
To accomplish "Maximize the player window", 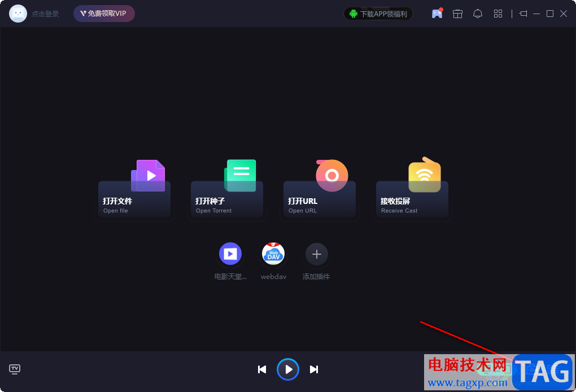I will tap(550, 14).
